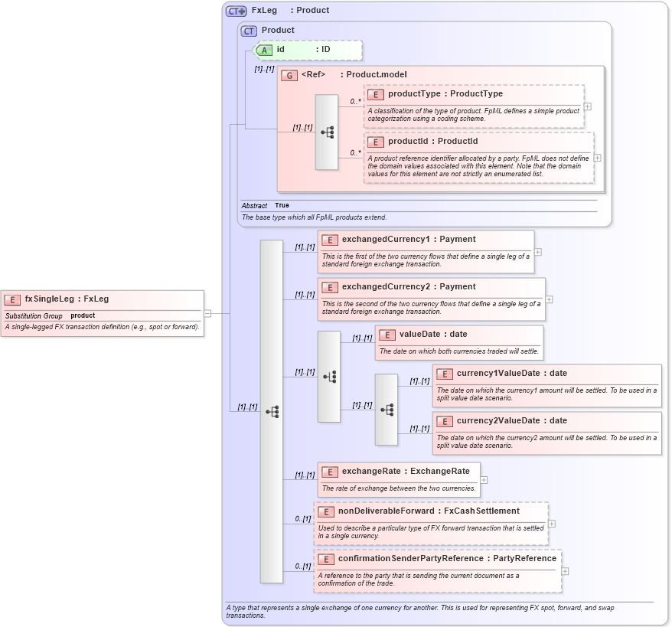Image resolution: width=672 pixels, height=627 pixels.
Task: Select the E icon on exchangedCurrency1
Action: click(329, 239)
